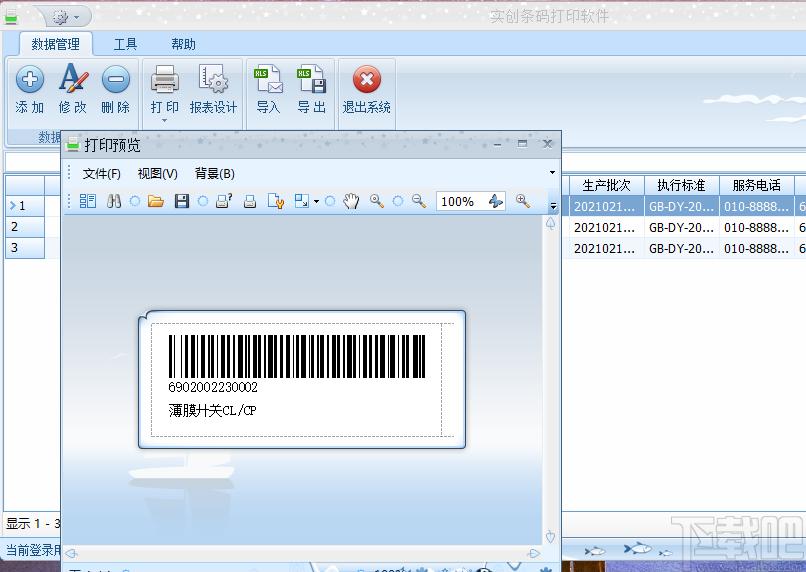Click the zoom in magnifier icon
This screenshot has height=572, width=806.
pos(523,201)
